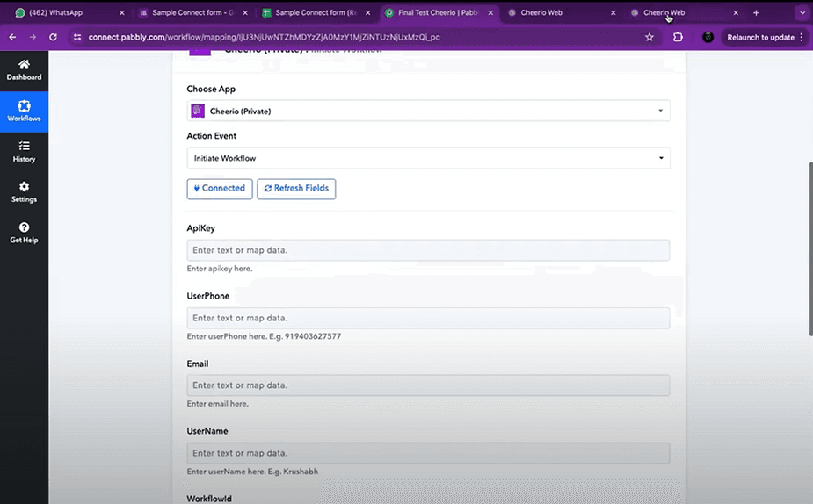813x504 pixels.
Task: Click the browser forward arrow
Action: click(x=33, y=37)
